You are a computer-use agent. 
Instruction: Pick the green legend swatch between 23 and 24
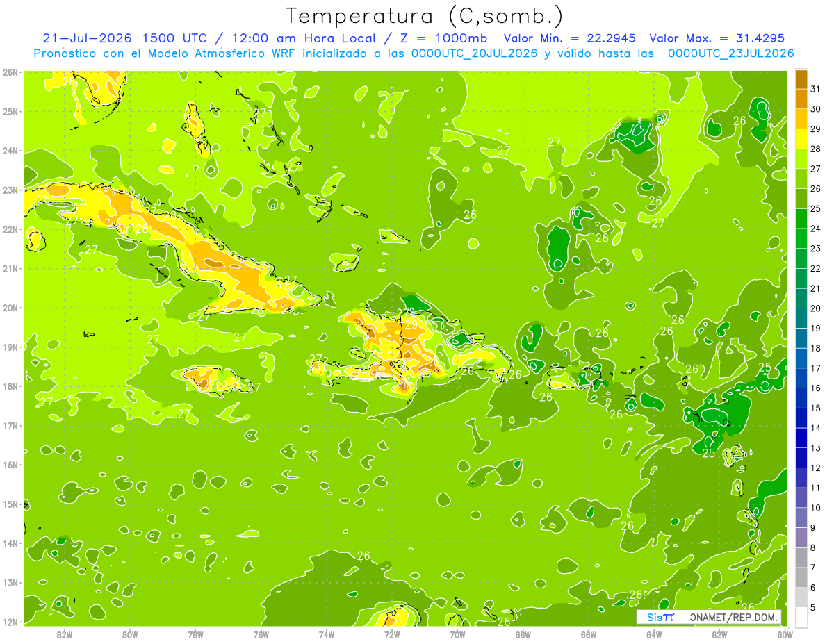pos(801,239)
